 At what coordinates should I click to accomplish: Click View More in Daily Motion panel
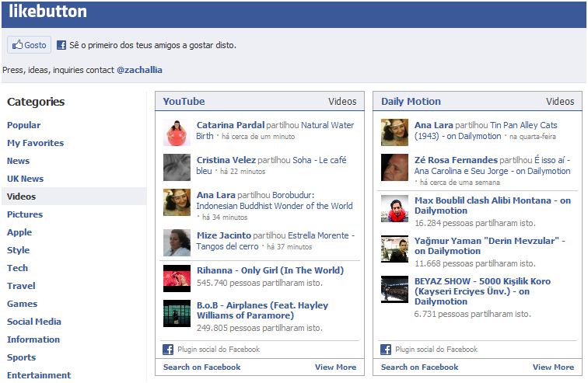tap(554, 367)
